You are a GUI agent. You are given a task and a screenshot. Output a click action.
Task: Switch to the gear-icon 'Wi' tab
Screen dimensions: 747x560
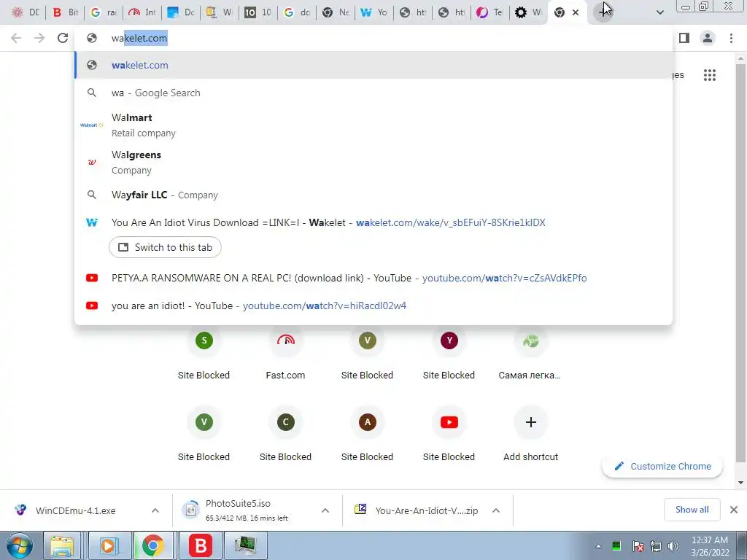(528, 12)
